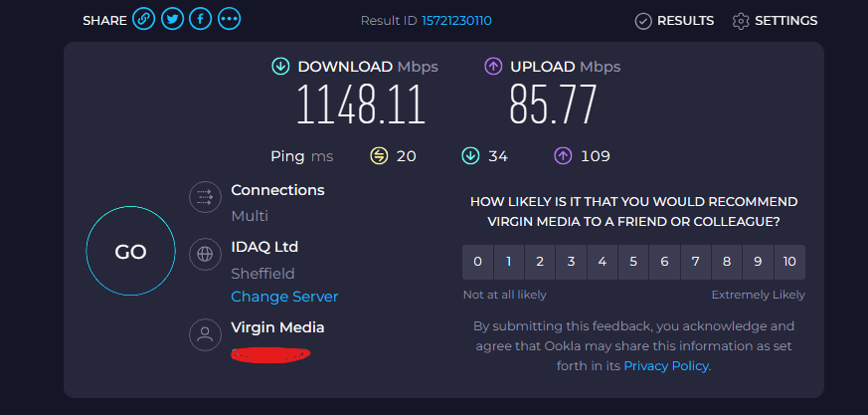Open Result ID 15721230110 link

pos(456,21)
